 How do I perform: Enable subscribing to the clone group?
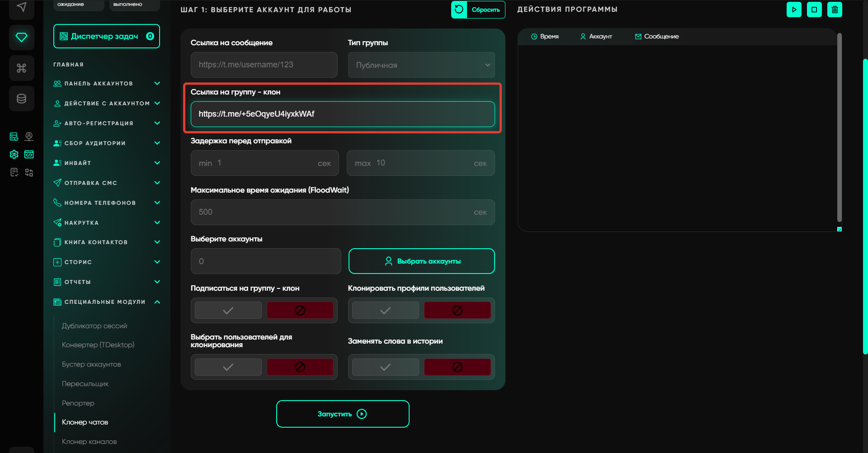pos(228,311)
